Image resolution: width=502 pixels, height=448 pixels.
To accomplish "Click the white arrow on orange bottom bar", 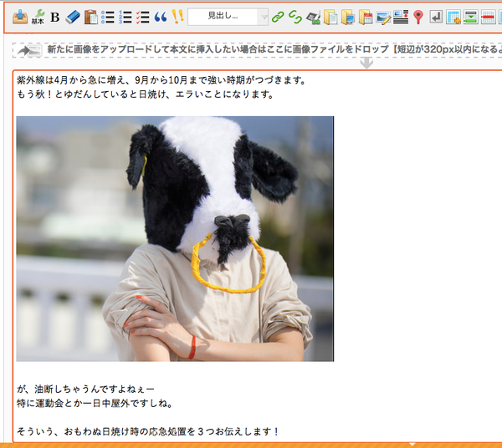I will (x=412, y=445).
